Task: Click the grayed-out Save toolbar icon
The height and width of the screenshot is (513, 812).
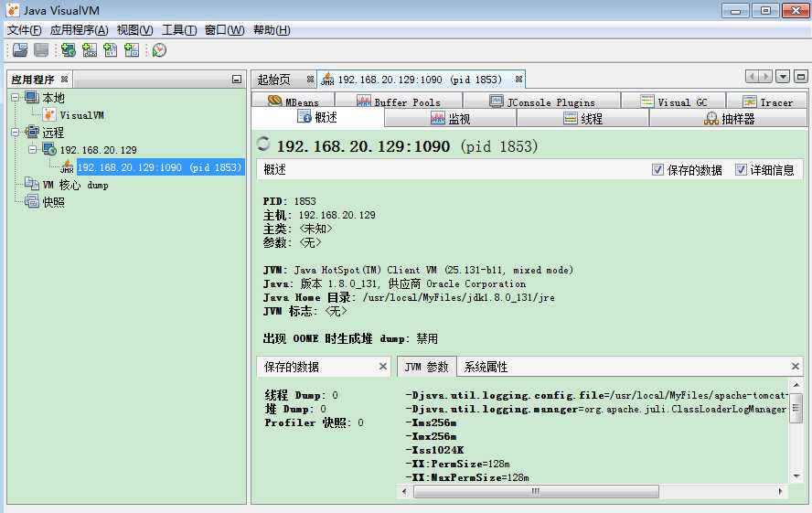Action: 41,50
